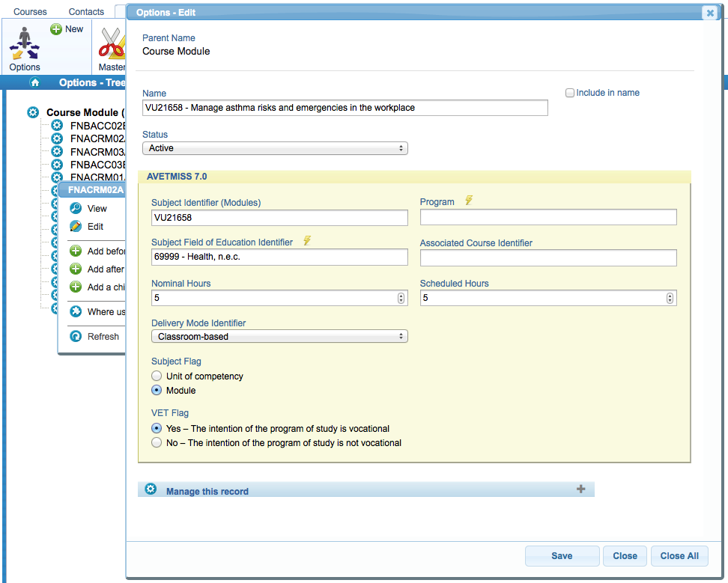Viewport: 728px width, 583px height.
Task: Click the Master scissors icon
Action: click(112, 43)
